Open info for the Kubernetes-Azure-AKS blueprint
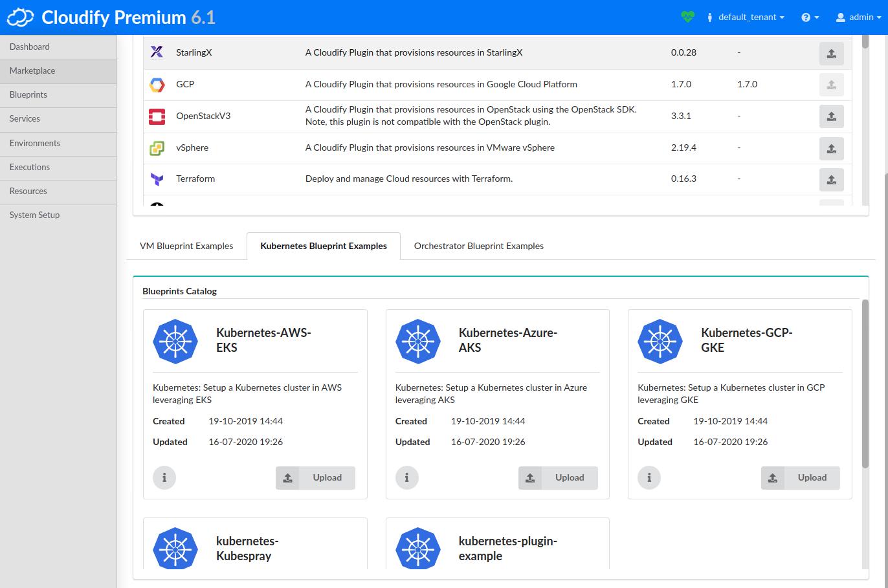The width and height of the screenshot is (888, 588). [x=406, y=477]
